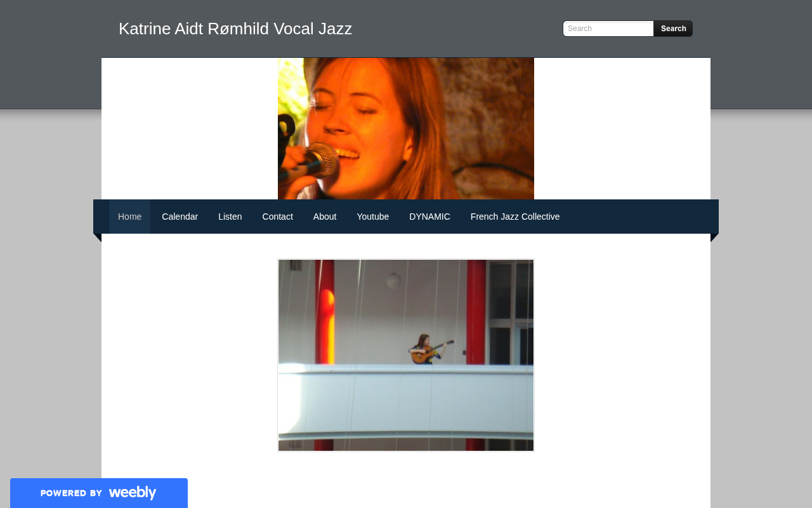Open the Home navigation tab
The image size is (812, 508).
point(129,217)
